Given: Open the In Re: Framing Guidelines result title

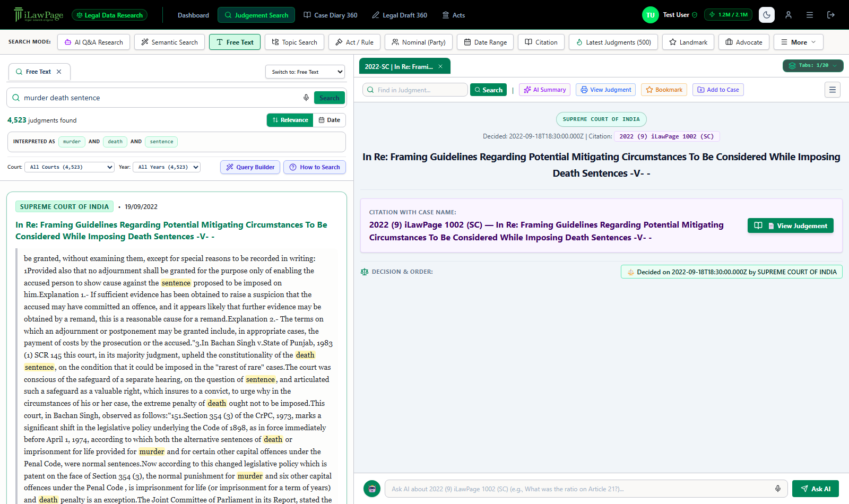Looking at the screenshot, I should coord(171,231).
